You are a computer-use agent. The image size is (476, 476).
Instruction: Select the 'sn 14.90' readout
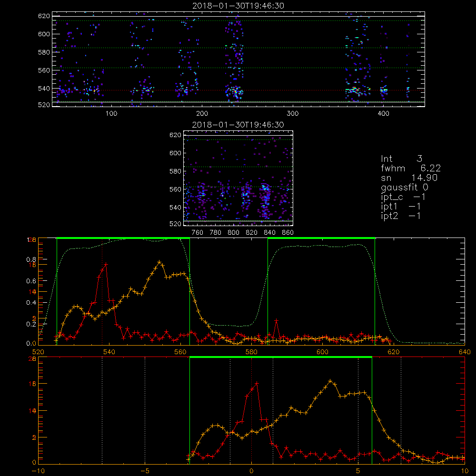[409, 178]
